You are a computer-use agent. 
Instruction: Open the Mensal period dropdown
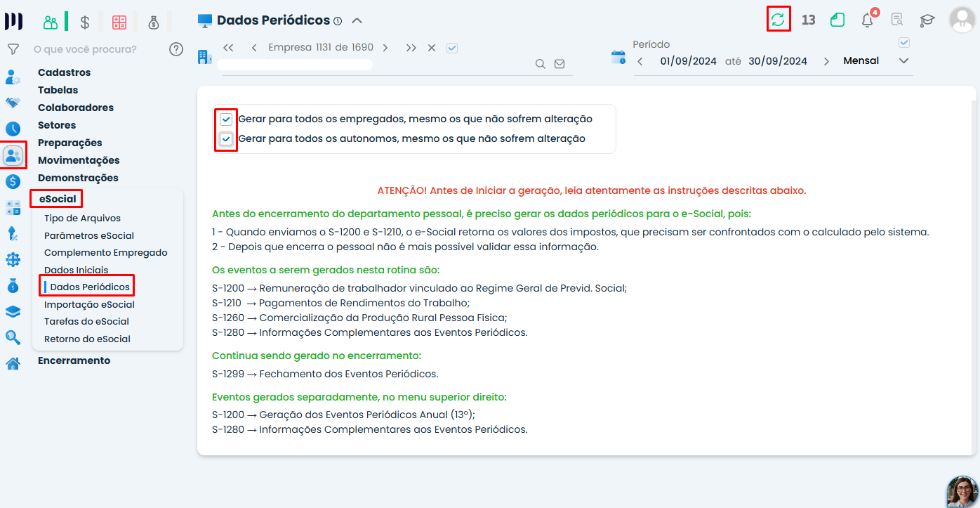click(875, 61)
